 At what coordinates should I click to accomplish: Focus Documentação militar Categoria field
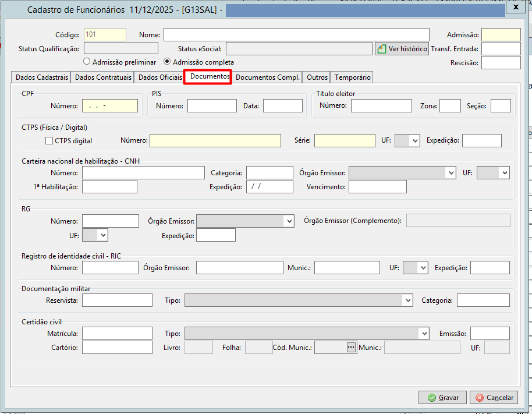(483, 300)
